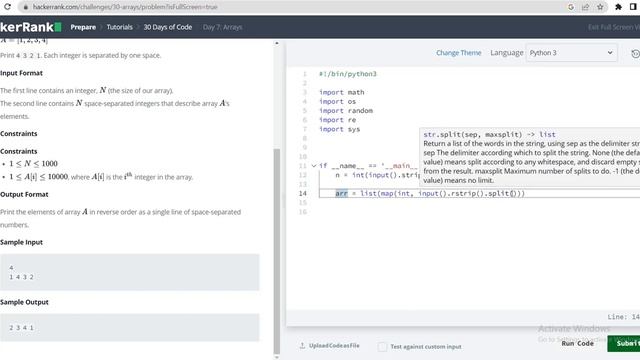This screenshot has width=640, height=360.
Task: Click the 'import random' code line
Action: pyautogui.click(x=346, y=111)
